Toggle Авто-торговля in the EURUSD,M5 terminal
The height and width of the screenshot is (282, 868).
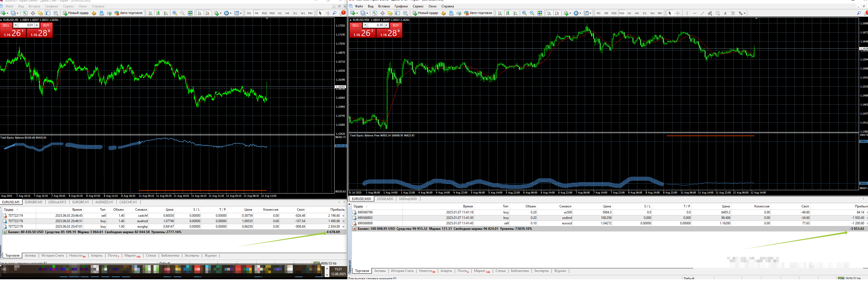(x=129, y=13)
